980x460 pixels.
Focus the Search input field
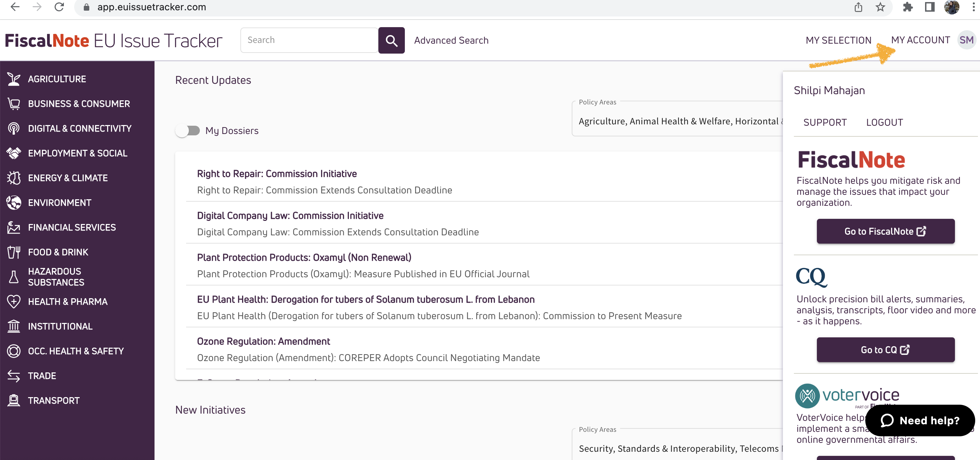tap(309, 40)
